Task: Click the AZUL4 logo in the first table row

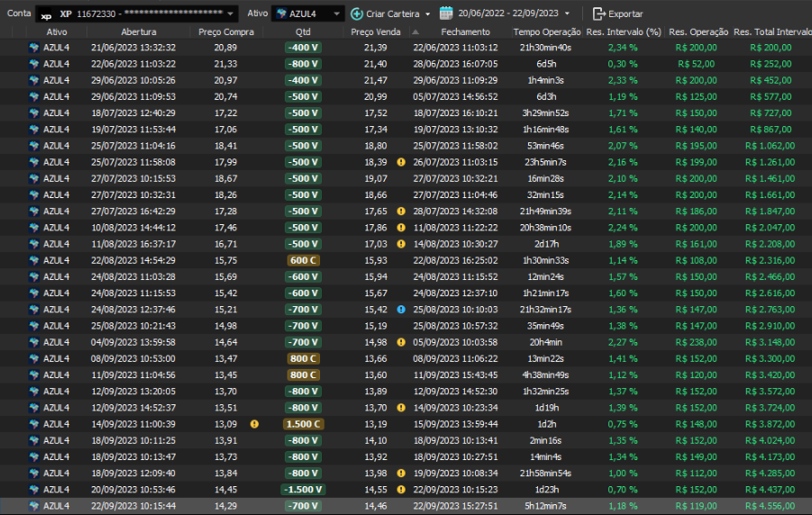Action: [34, 47]
